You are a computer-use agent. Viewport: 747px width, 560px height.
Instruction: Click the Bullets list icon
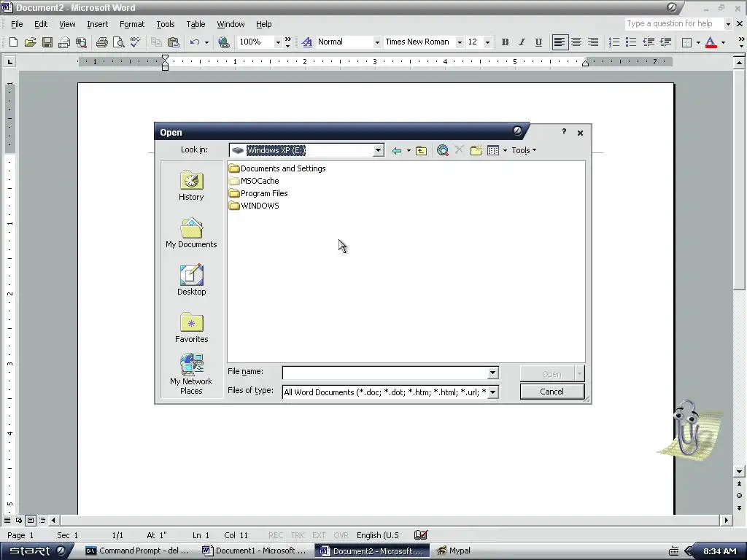tap(631, 42)
